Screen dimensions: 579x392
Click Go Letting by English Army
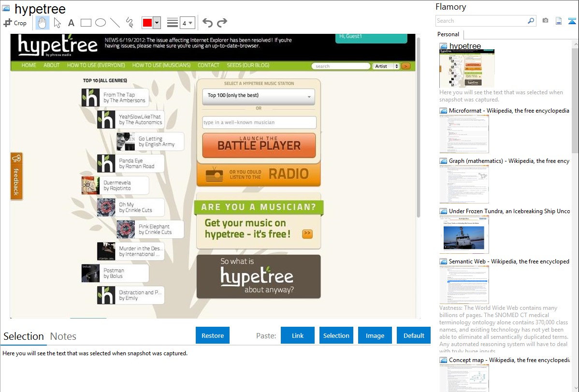[x=150, y=142]
